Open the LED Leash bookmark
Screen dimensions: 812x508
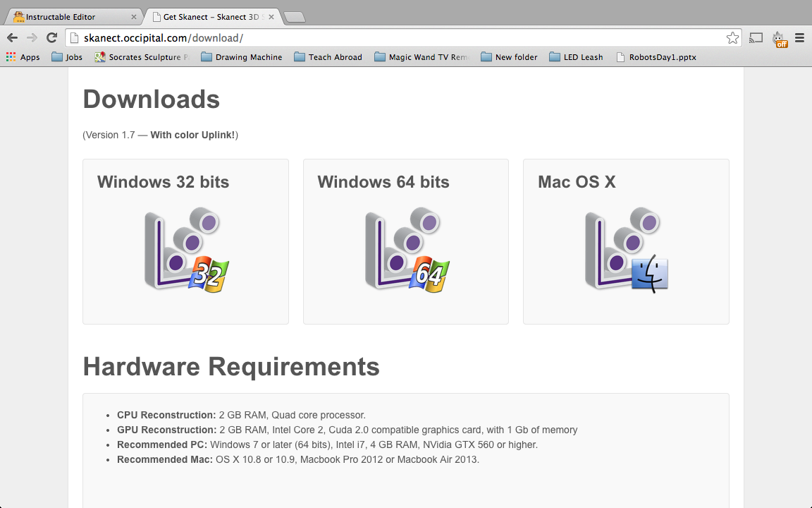tap(577, 56)
